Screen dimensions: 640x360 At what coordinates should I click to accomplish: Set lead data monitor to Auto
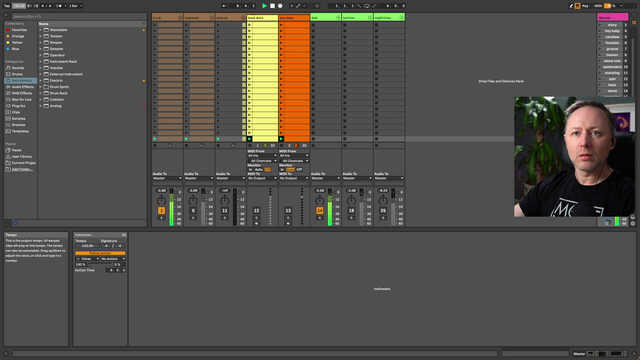pos(259,169)
